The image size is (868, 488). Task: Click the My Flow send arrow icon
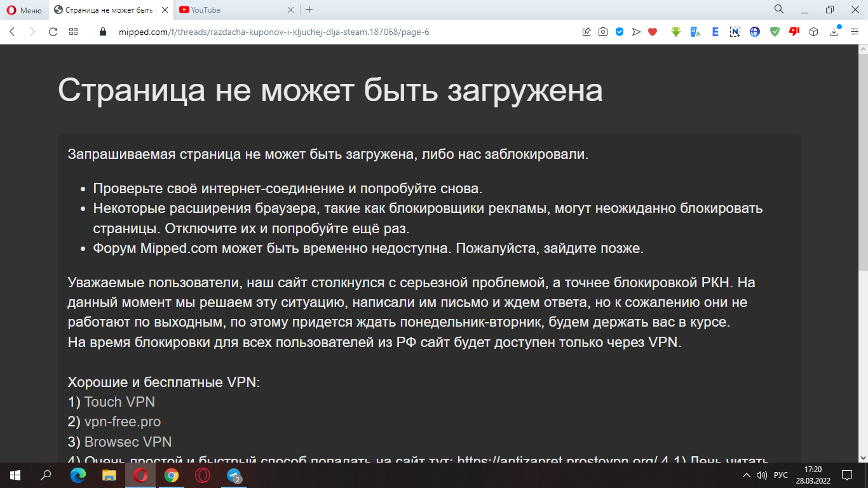pyautogui.click(x=636, y=32)
